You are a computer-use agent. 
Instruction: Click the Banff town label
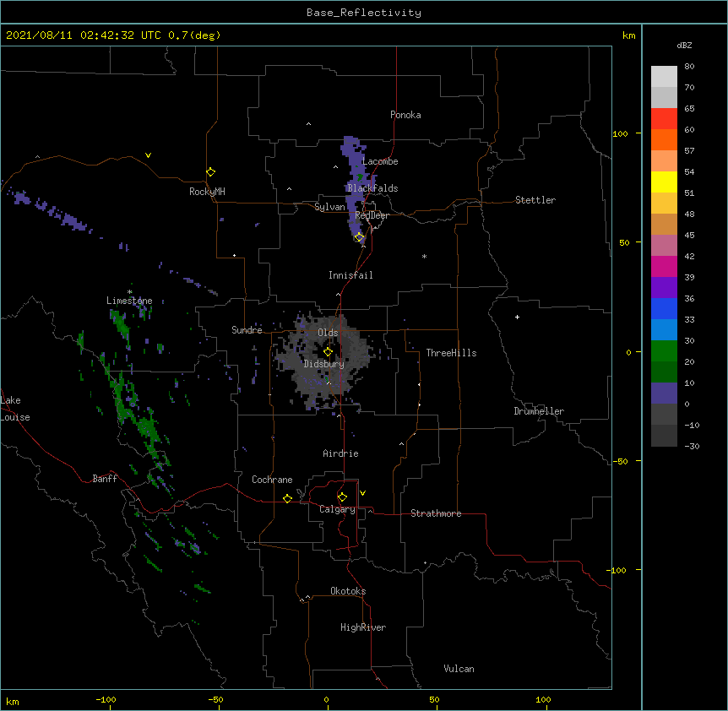pos(105,479)
